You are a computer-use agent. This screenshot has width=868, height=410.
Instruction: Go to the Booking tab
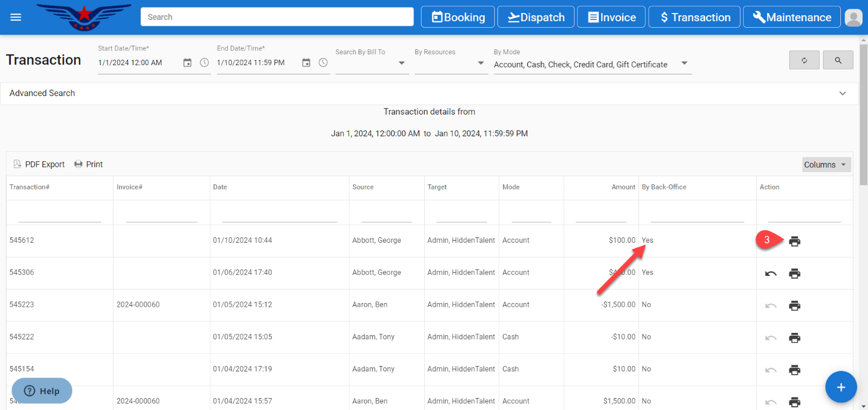[x=457, y=17]
